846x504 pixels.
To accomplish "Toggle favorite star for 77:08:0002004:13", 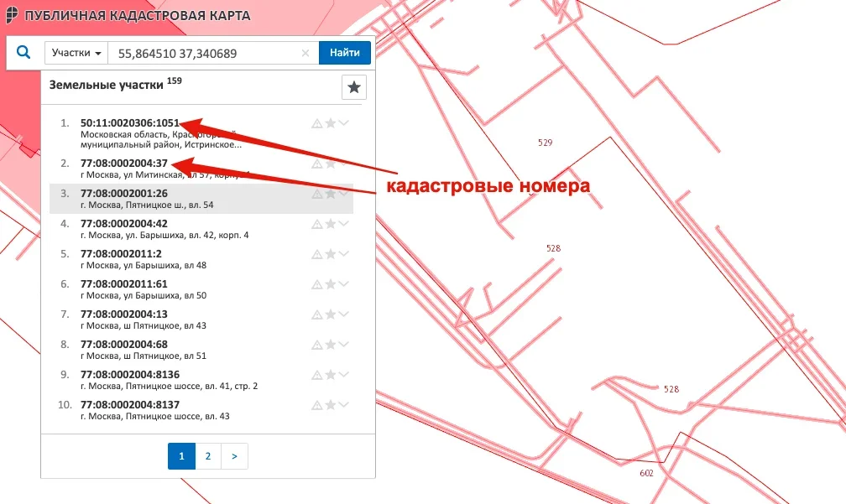I will (331, 314).
